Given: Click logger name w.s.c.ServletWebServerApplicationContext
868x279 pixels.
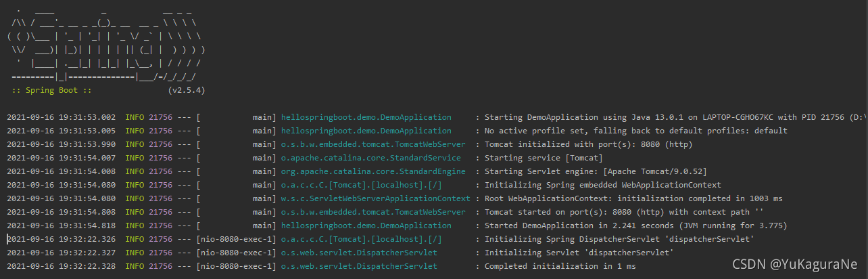Looking at the screenshot, I should pyautogui.click(x=375, y=198).
